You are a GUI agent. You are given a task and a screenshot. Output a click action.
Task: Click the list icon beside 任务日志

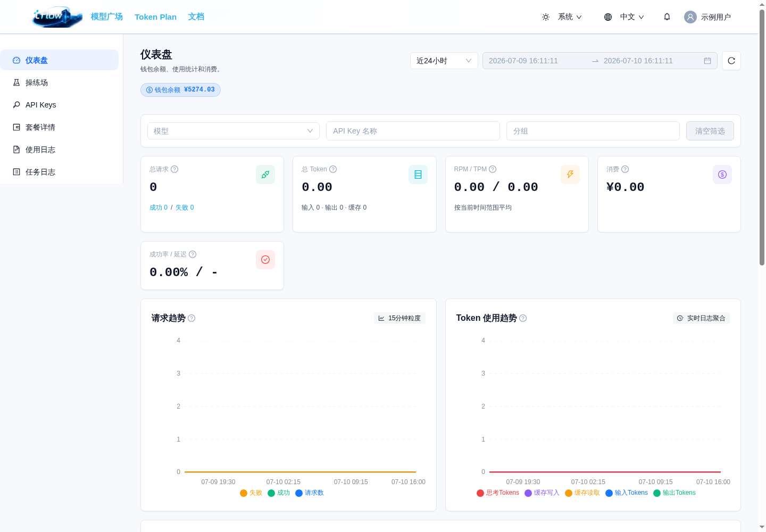tap(16, 172)
